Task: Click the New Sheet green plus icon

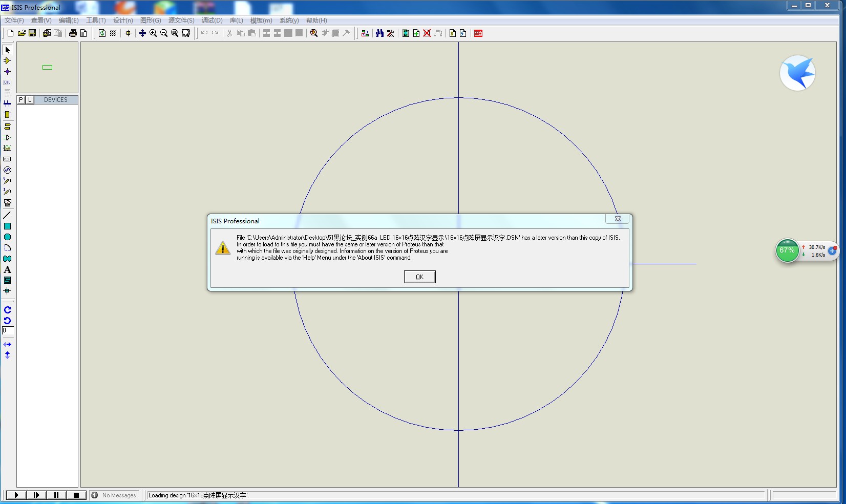Action: coord(416,33)
